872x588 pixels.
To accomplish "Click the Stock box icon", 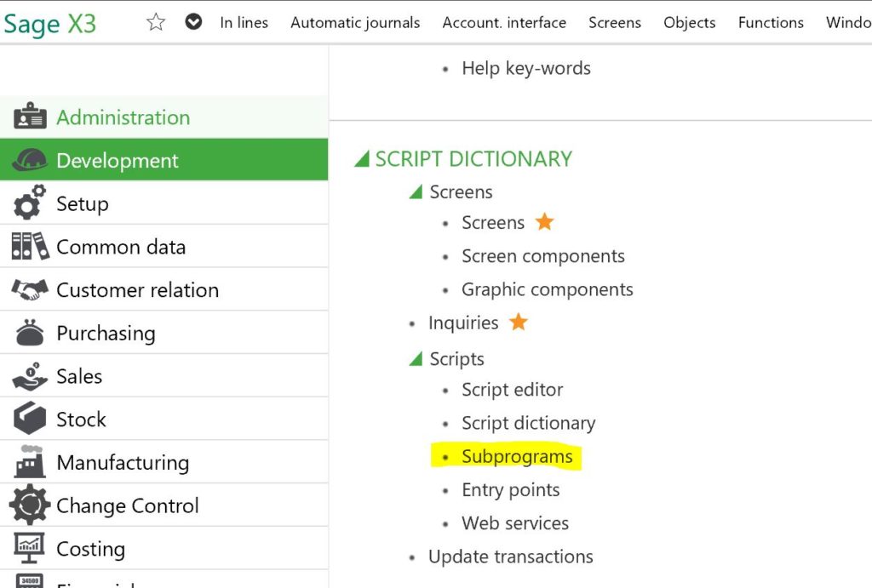I will point(30,420).
